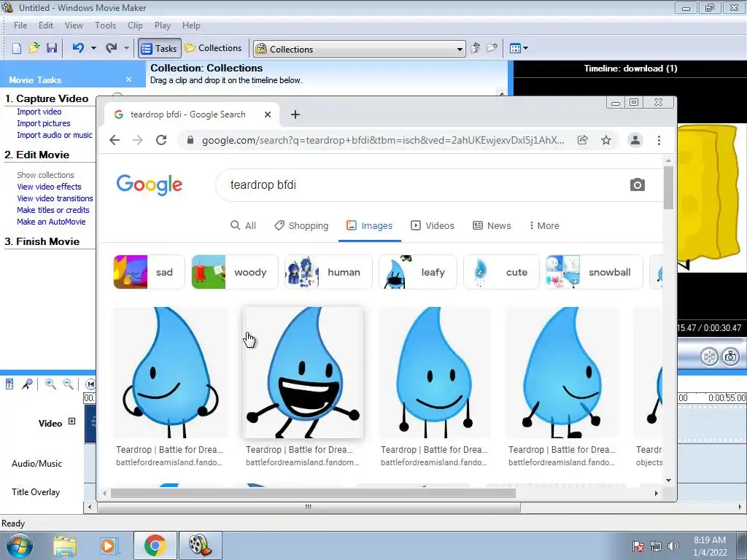This screenshot has width=747, height=560.
Task: Click Make an AutoMovie link
Action: pyautogui.click(x=52, y=222)
